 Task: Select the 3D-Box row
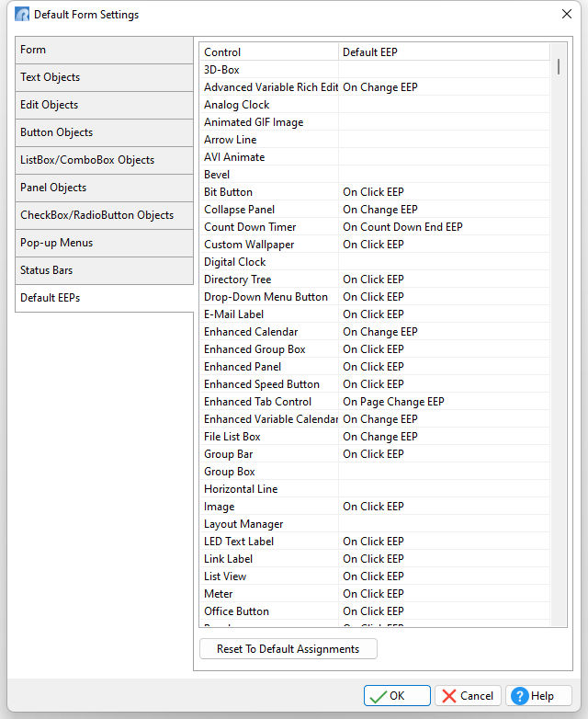(375, 70)
